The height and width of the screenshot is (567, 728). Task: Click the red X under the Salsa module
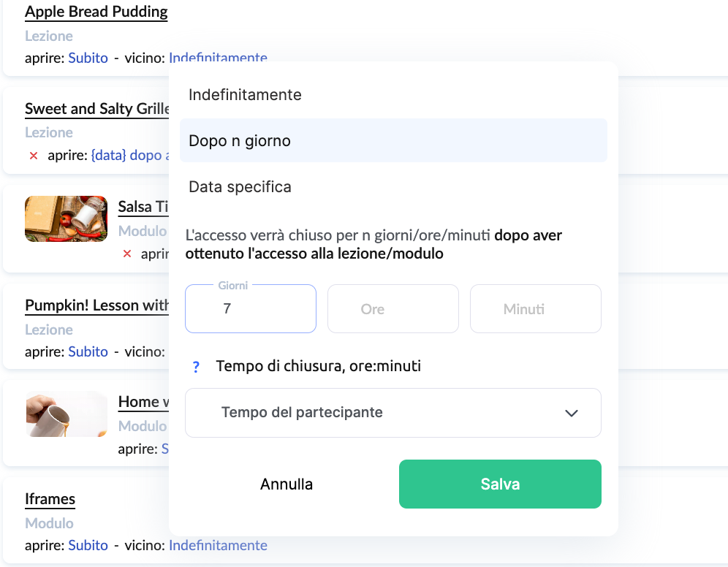pyautogui.click(x=126, y=254)
